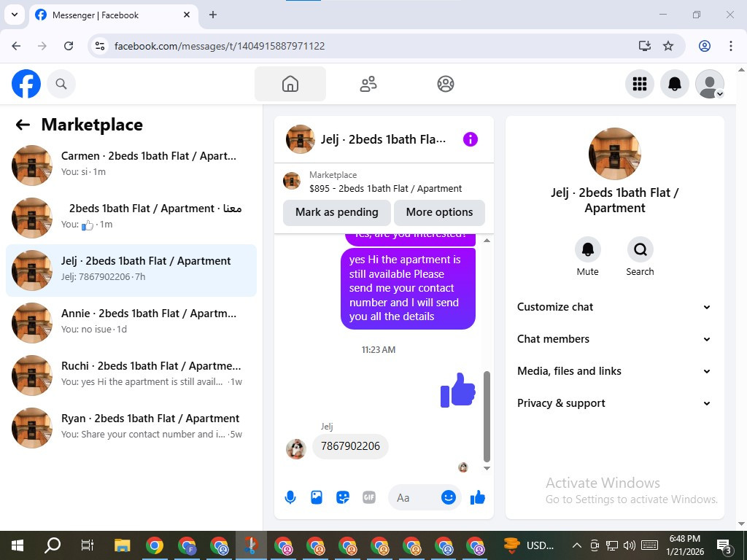
Task: Open Chrome three-dot menu
Action: pos(730,46)
